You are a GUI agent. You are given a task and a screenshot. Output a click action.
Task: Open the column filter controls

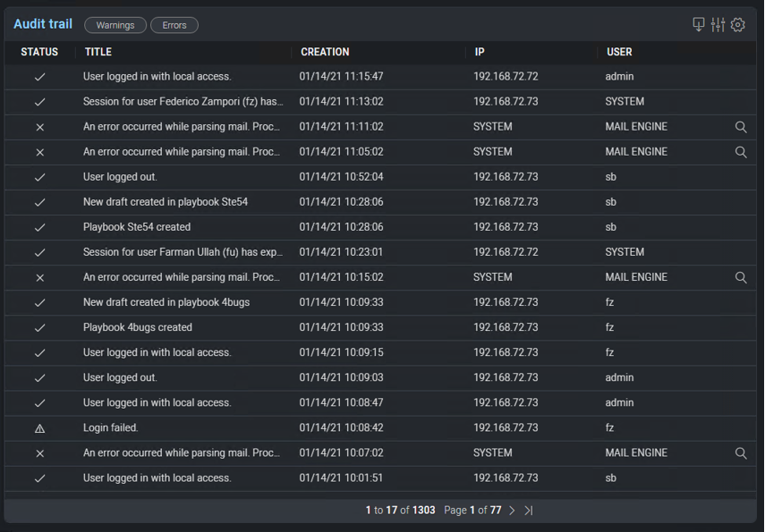pos(718,24)
